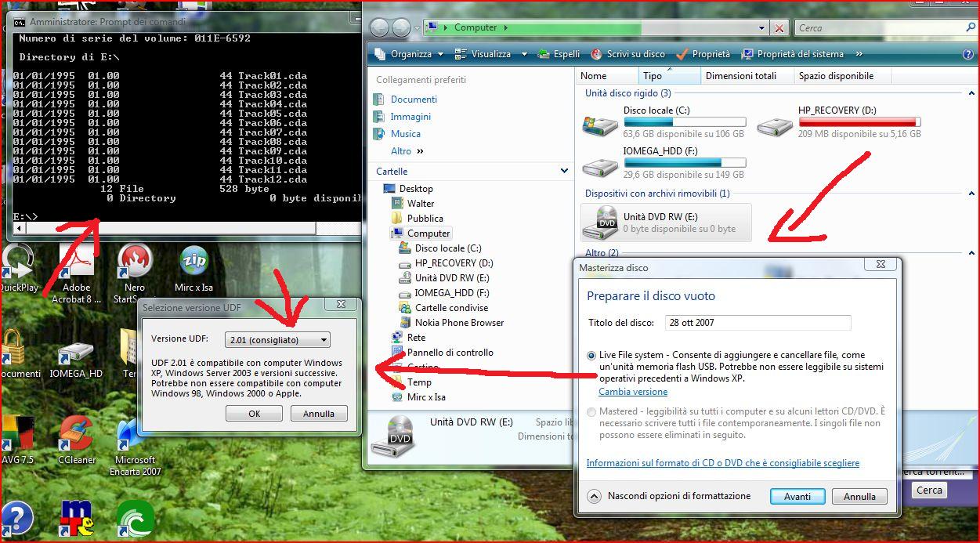Sort by the Nome column header
The height and width of the screenshot is (543, 980).
pyautogui.click(x=608, y=76)
